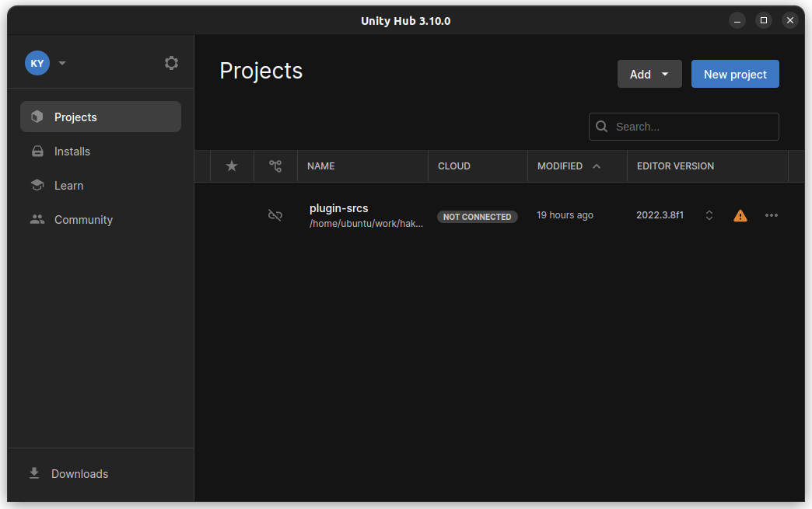Click the EDITOR VERSION column header
This screenshot has height=509, width=812.
(675, 166)
